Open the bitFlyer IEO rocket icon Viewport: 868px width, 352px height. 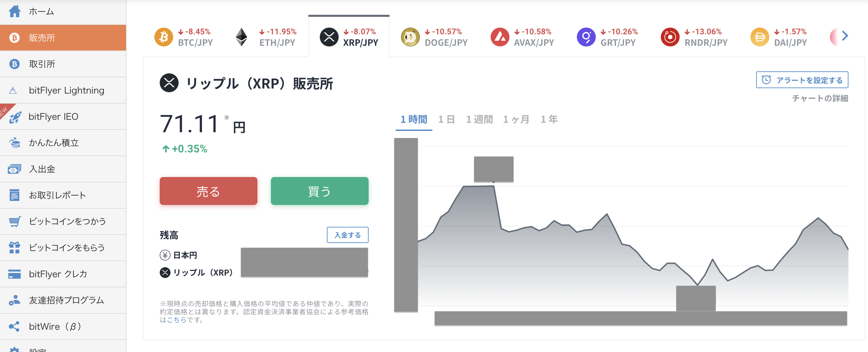tap(15, 117)
